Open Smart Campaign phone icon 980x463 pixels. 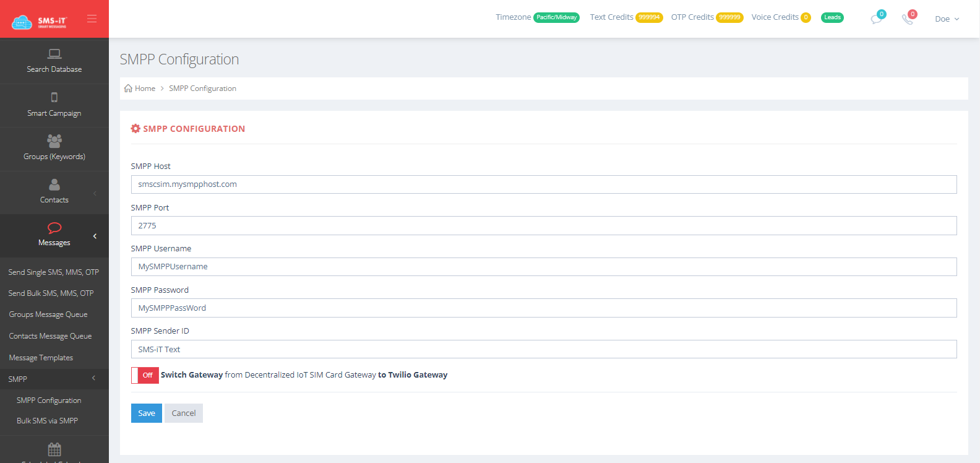click(x=54, y=97)
